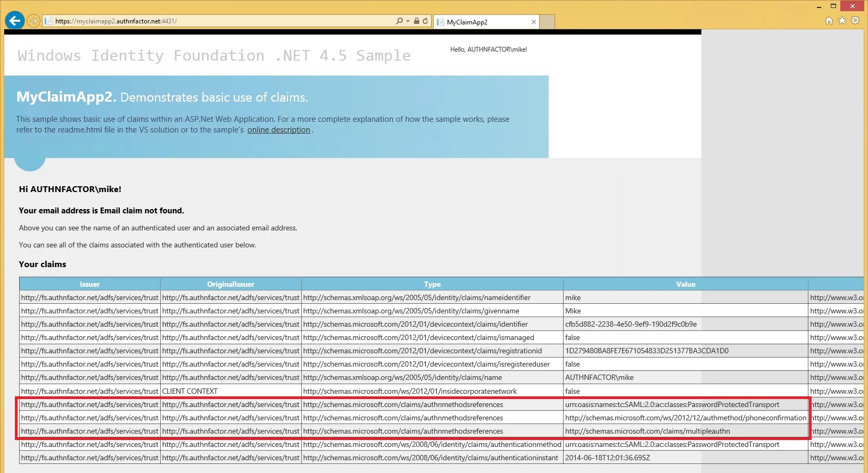Select the 2014-06-18T12:01:36.695Z value

[685, 458]
